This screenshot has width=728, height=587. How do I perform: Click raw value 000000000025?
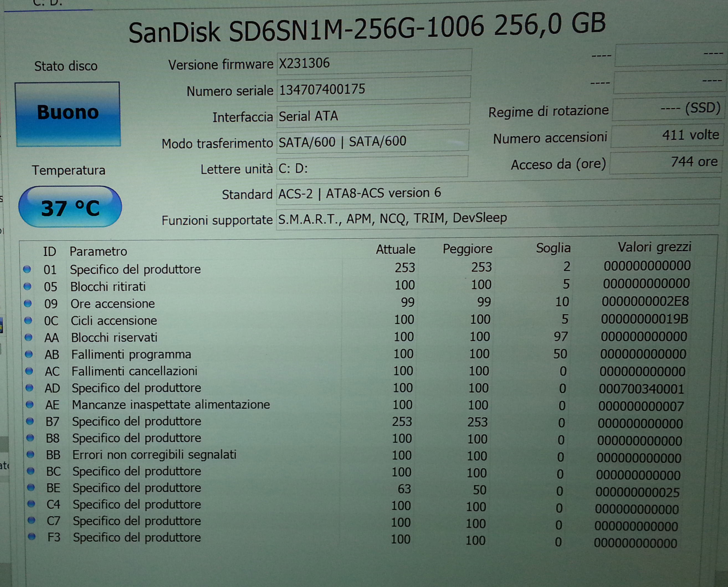click(x=637, y=492)
